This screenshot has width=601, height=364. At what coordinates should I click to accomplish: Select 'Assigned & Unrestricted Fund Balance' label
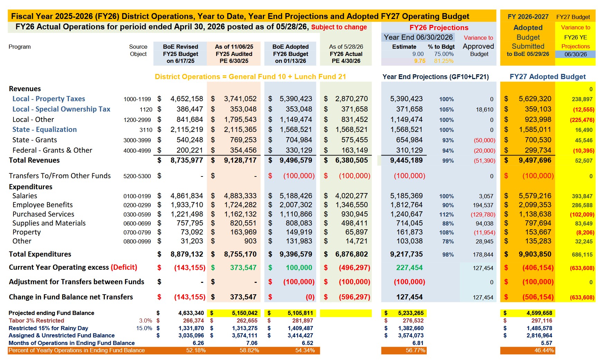[x=62, y=335]
